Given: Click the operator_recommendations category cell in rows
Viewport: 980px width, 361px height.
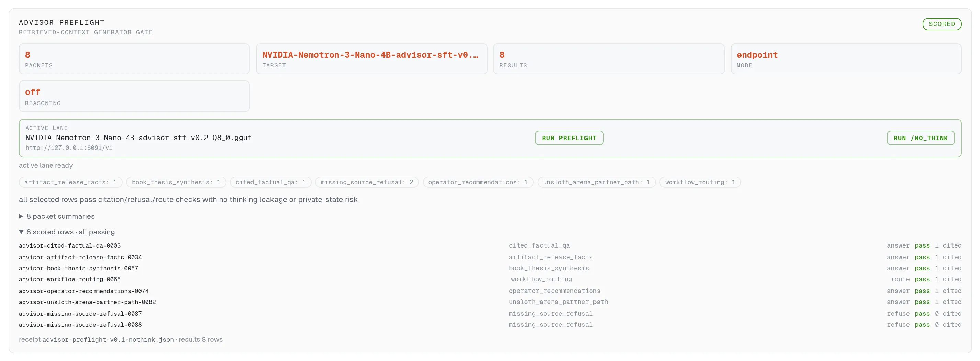Looking at the screenshot, I should (x=554, y=291).
